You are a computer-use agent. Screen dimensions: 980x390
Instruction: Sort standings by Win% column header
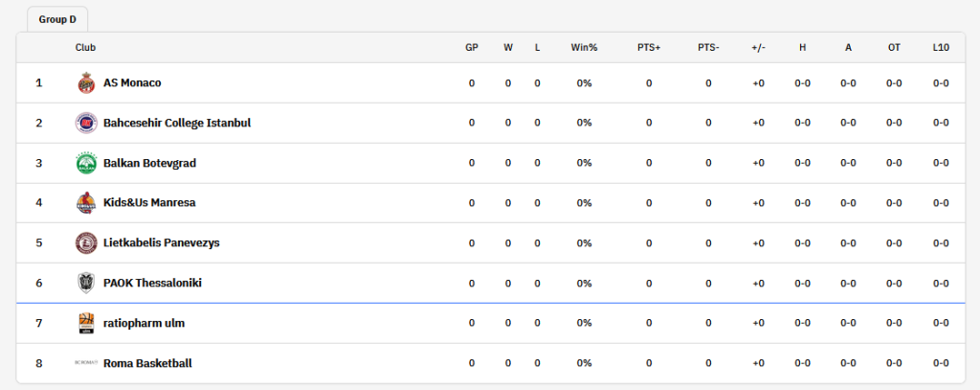[x=584, y=48]
